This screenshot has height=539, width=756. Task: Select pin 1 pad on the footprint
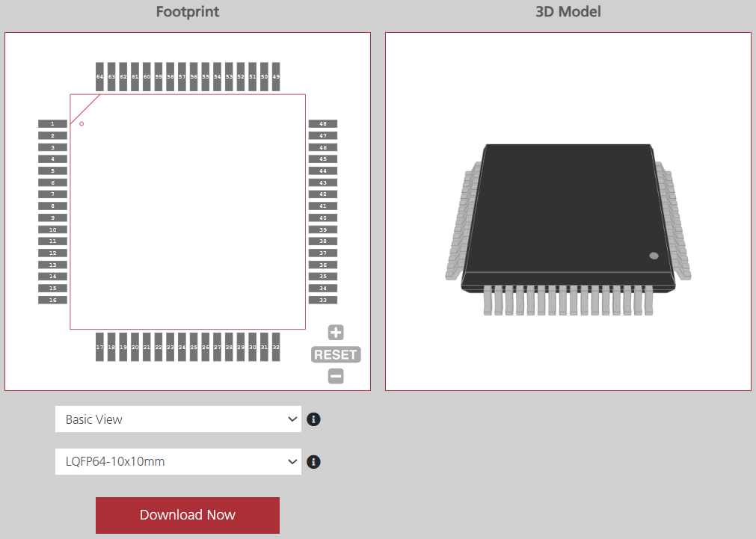click(x=52, y=123)
